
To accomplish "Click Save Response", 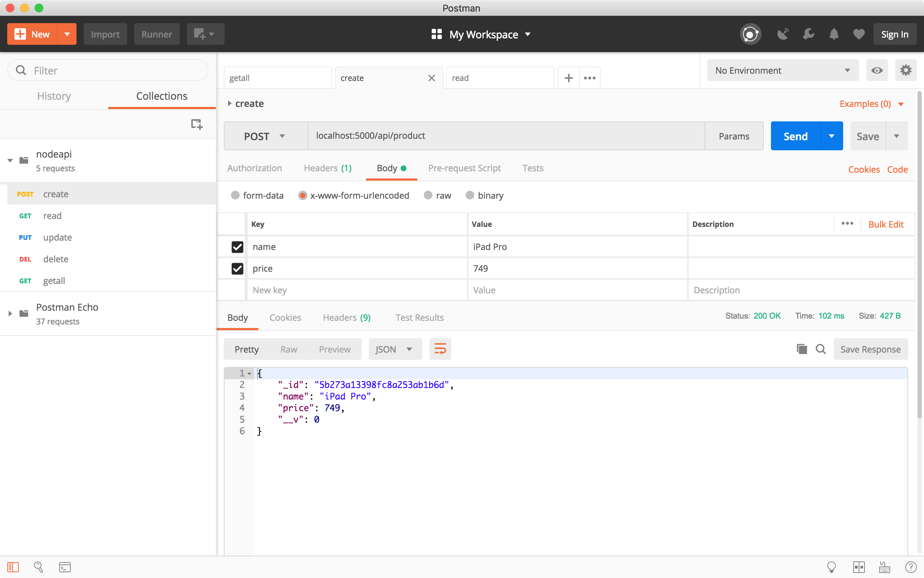I will (871, 349).
